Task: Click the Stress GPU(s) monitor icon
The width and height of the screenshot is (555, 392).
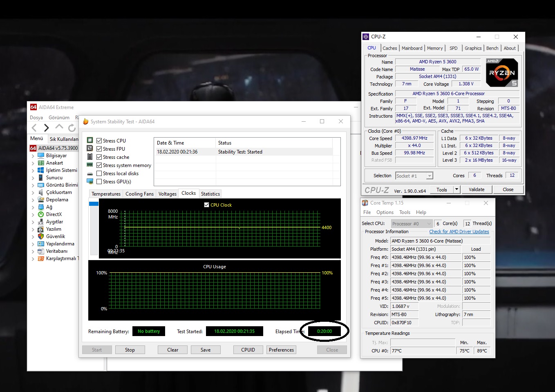Action: [90, 181]
